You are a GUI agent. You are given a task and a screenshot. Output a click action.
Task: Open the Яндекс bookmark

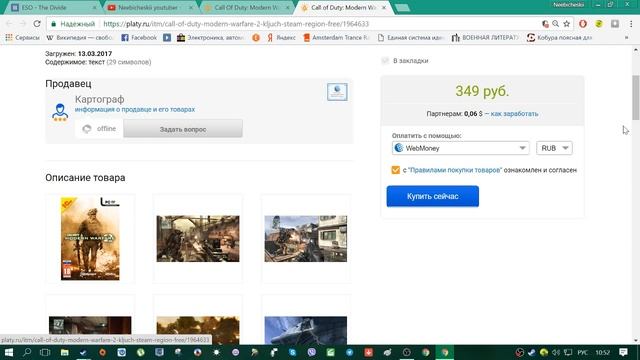point(281,38)
